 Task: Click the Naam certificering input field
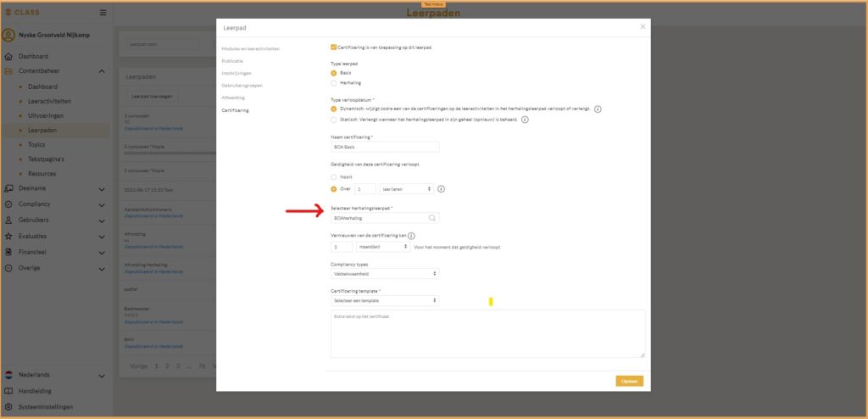(x=384, y=148)
